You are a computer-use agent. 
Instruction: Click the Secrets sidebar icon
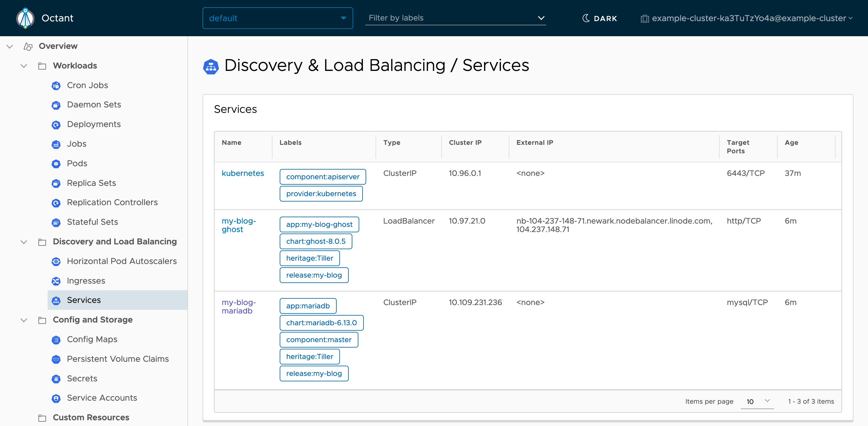[56, 379]
